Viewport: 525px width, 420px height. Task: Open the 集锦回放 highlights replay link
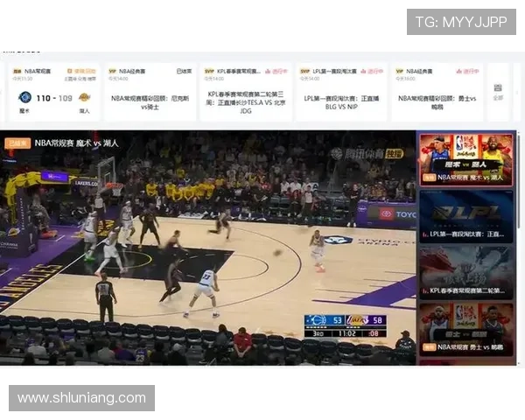[x=81, y=71]
